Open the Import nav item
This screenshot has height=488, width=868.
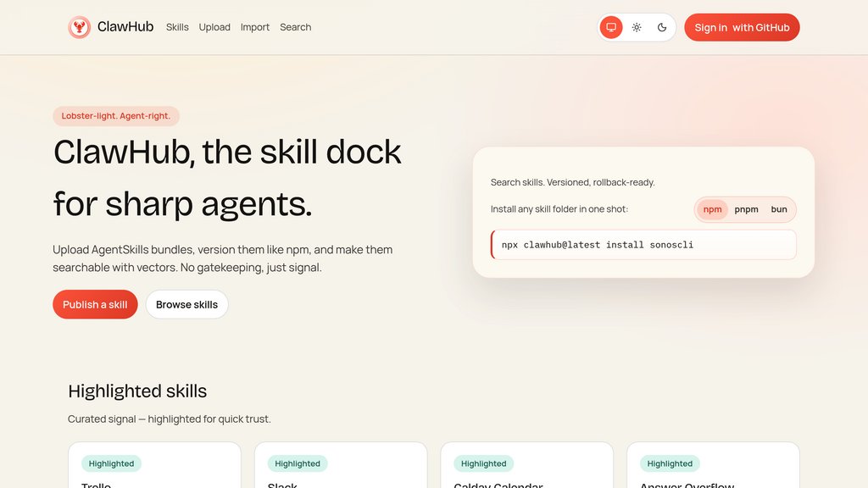point(254,27)
